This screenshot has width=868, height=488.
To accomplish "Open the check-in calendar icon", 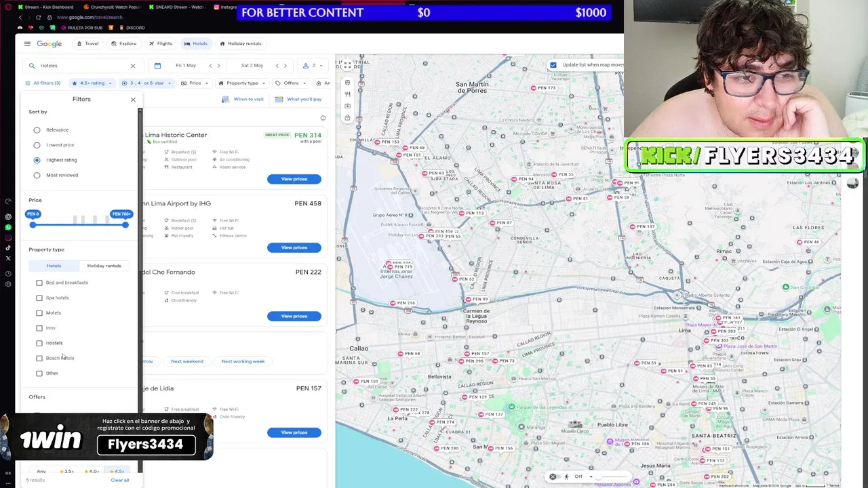I will [157, 66].
